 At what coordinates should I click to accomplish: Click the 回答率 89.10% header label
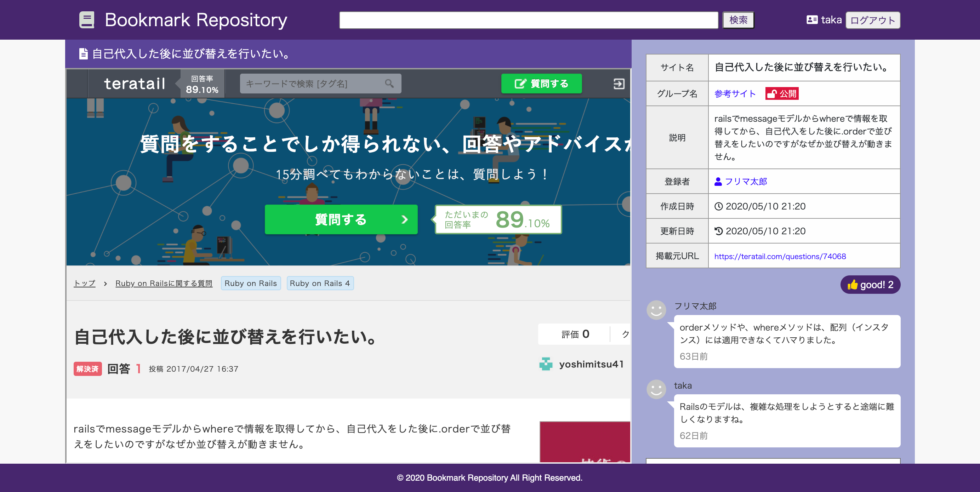coord(202,84)
